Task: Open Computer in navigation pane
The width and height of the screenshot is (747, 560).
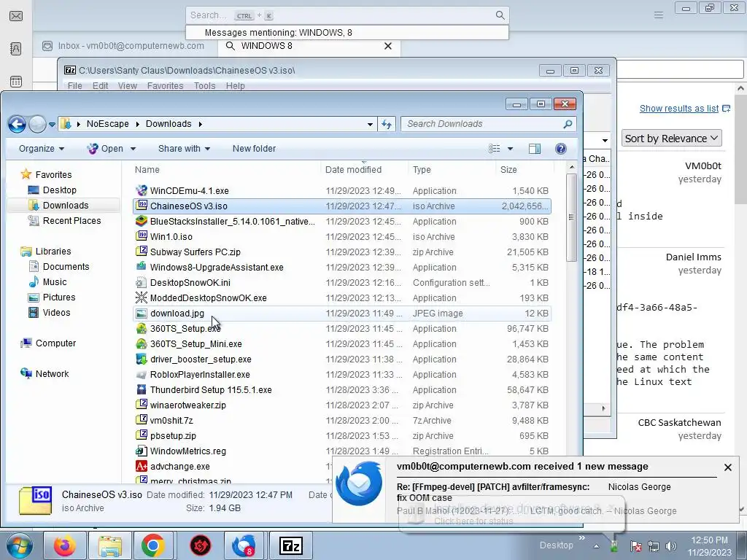Action: [55, 343]
